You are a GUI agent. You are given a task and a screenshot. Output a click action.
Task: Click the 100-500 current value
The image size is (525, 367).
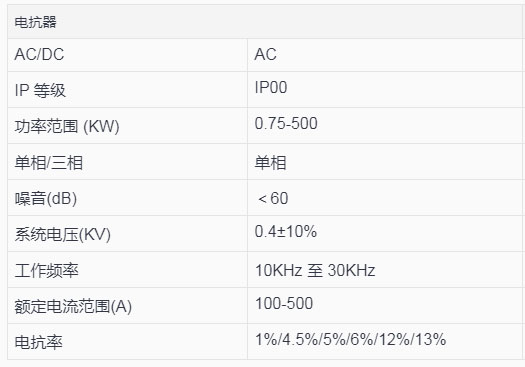click(284, 303)
